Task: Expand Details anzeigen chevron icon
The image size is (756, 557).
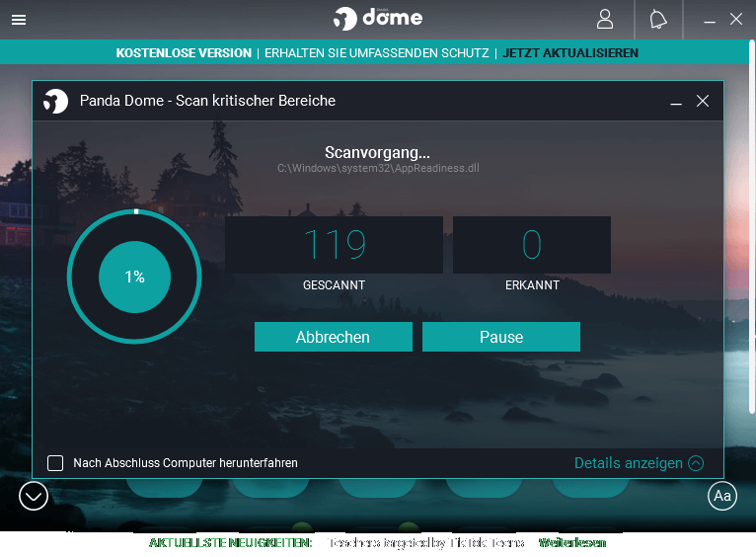Action: click(696, 463)
